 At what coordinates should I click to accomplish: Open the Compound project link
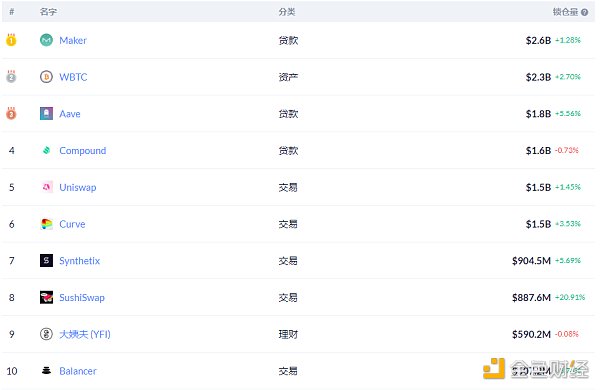83,151
